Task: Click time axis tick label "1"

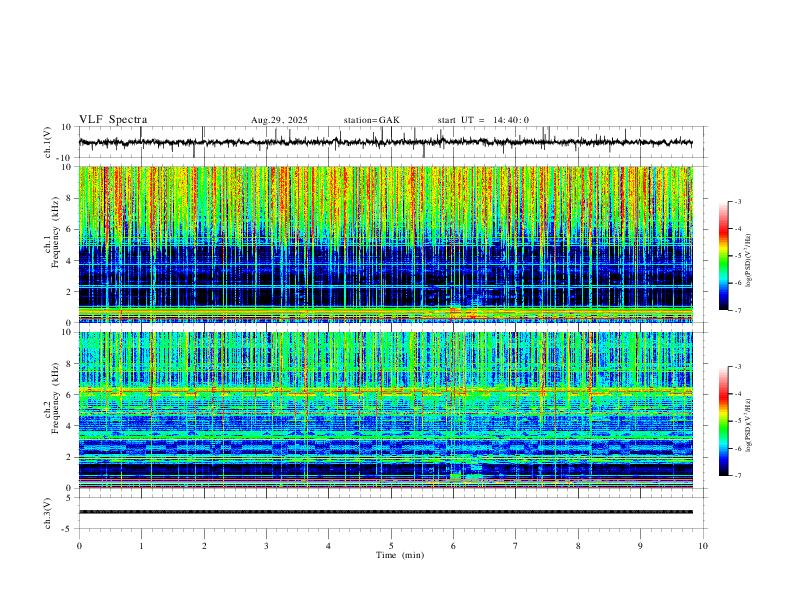Action: click(141, 546)
